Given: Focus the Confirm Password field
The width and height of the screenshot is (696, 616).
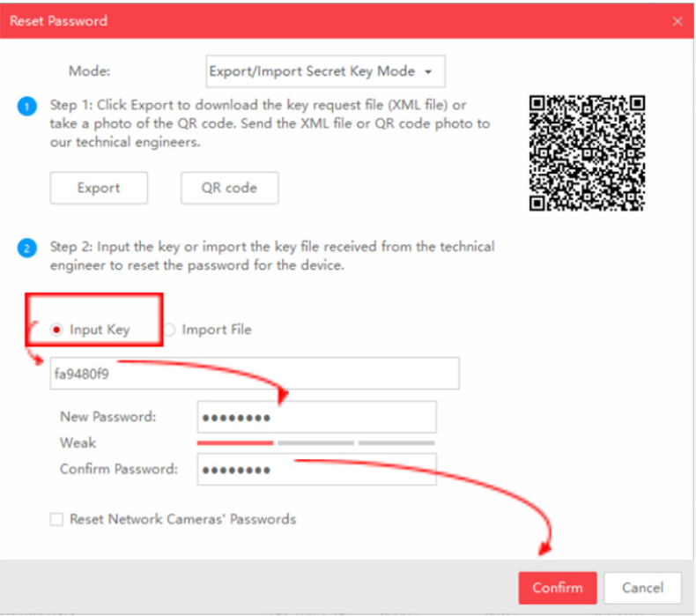Looking at the screenshot, I should tap(316, 470).
